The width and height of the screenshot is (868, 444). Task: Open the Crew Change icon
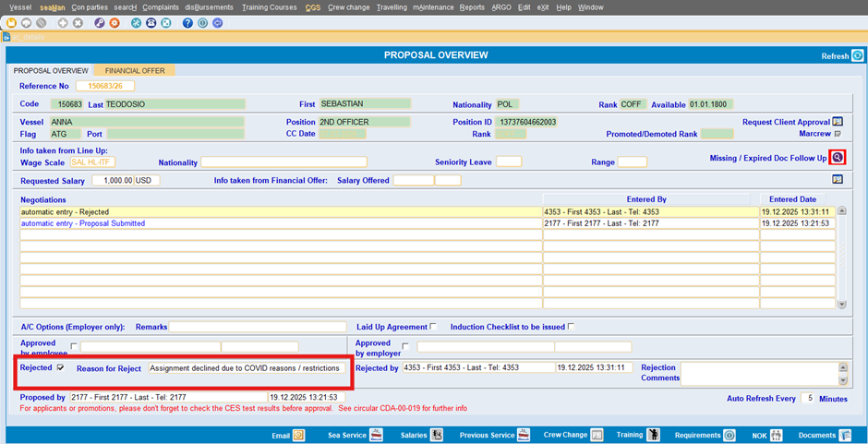click(x=597, y=435)
